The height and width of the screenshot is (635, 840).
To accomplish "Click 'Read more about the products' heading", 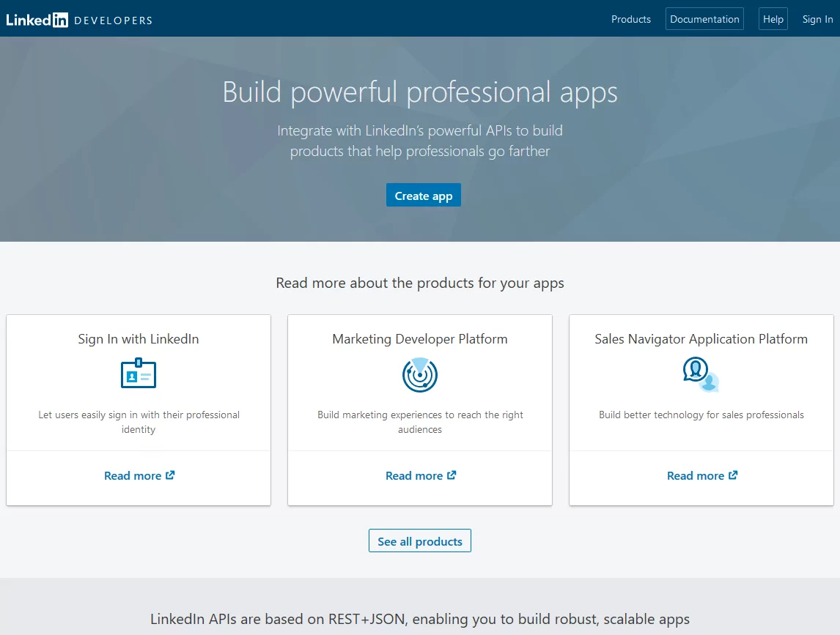I will (x=420, y=283).
